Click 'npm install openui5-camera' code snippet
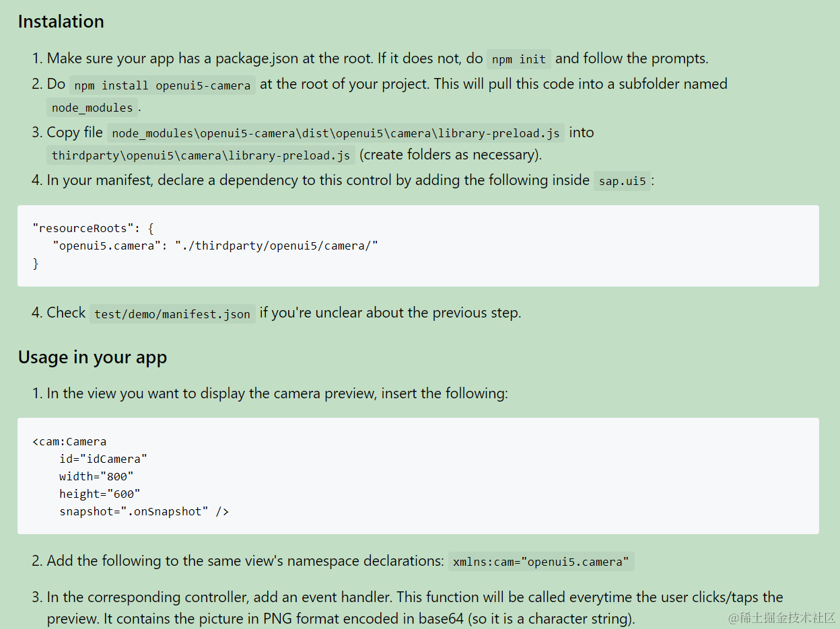This screenshot has height=629, width=840. coord(162,85)
